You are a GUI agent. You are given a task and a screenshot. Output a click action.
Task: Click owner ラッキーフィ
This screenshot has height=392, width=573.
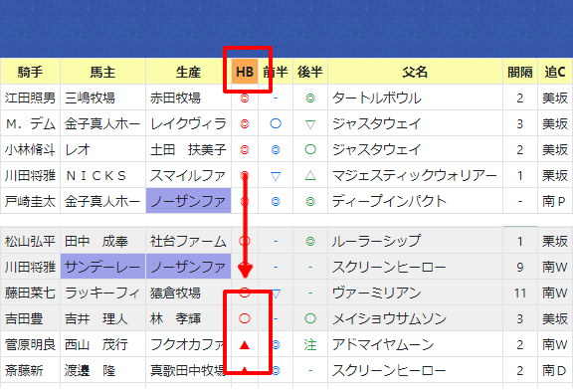pyautogui.click(x=102, y=293)
